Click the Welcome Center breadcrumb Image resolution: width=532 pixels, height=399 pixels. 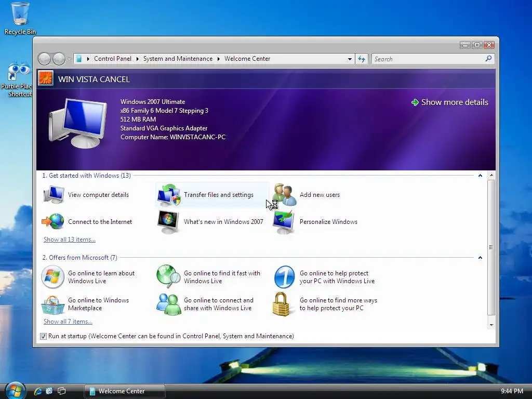coord(247,59)
